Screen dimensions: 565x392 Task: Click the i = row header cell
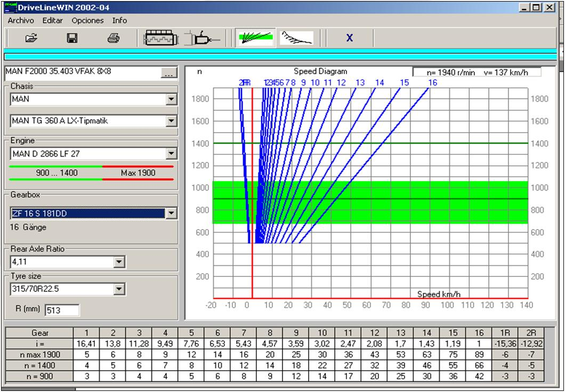[x=39, y=344]
